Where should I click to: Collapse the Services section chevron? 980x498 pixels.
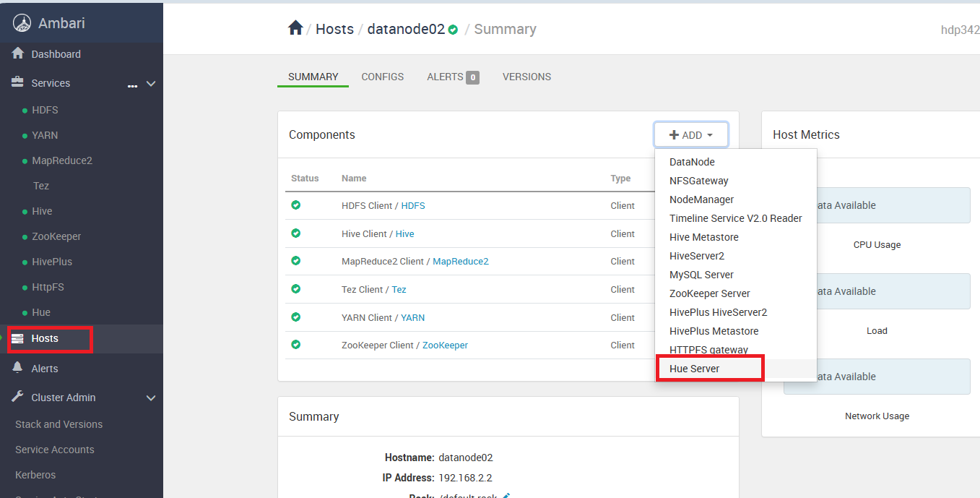click(151, 83)
